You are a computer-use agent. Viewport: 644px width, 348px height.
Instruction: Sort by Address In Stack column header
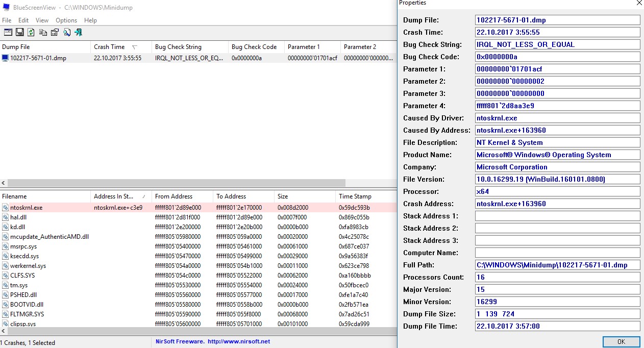[x=122, y=196]
